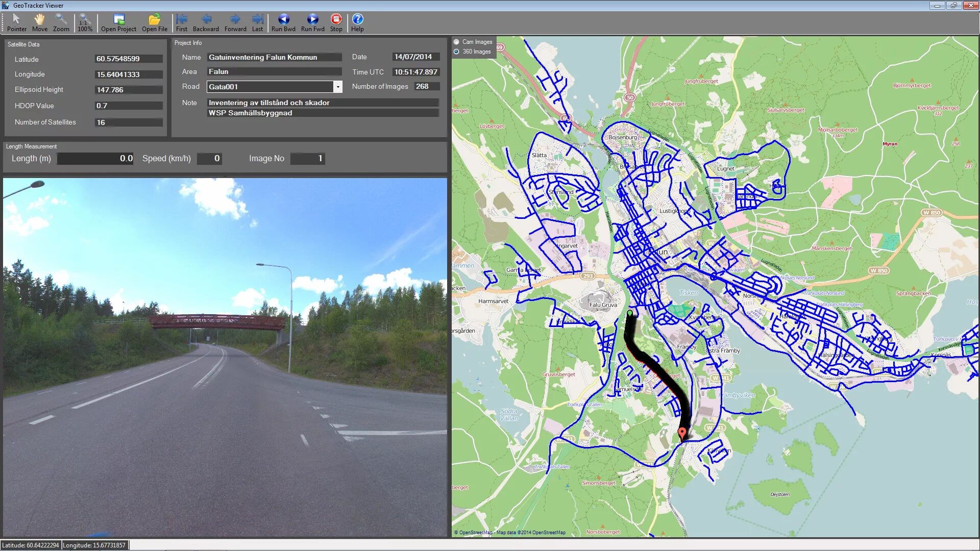Click the Image No field
This screenshot has height=551, width=980.
point(308,159)
